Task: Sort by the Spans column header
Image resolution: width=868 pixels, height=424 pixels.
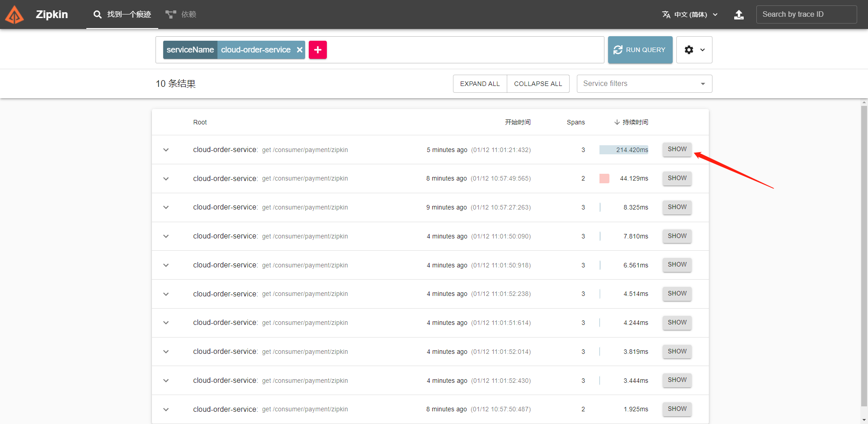Action: 576,122
